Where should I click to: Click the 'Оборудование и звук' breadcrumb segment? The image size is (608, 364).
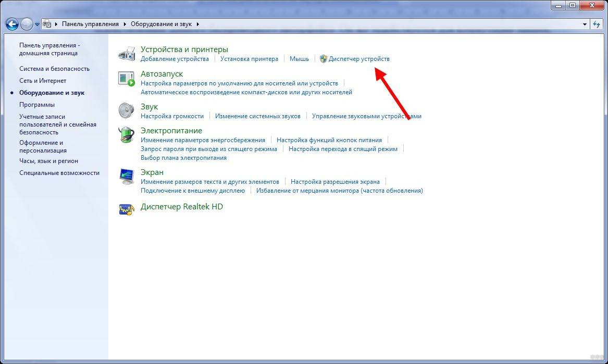click(x=162, y=24)
